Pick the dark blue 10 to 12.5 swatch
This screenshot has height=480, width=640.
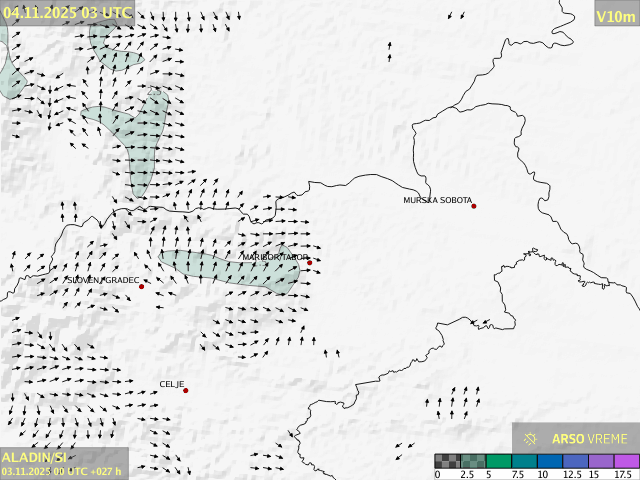point(550,461)
